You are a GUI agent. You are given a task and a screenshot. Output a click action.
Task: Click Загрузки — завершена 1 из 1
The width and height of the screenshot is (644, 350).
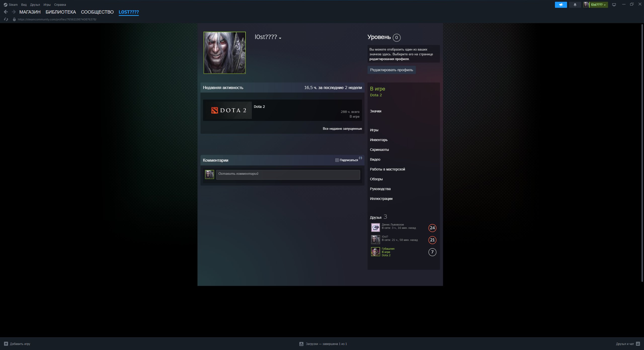click(x=326, y=344)
